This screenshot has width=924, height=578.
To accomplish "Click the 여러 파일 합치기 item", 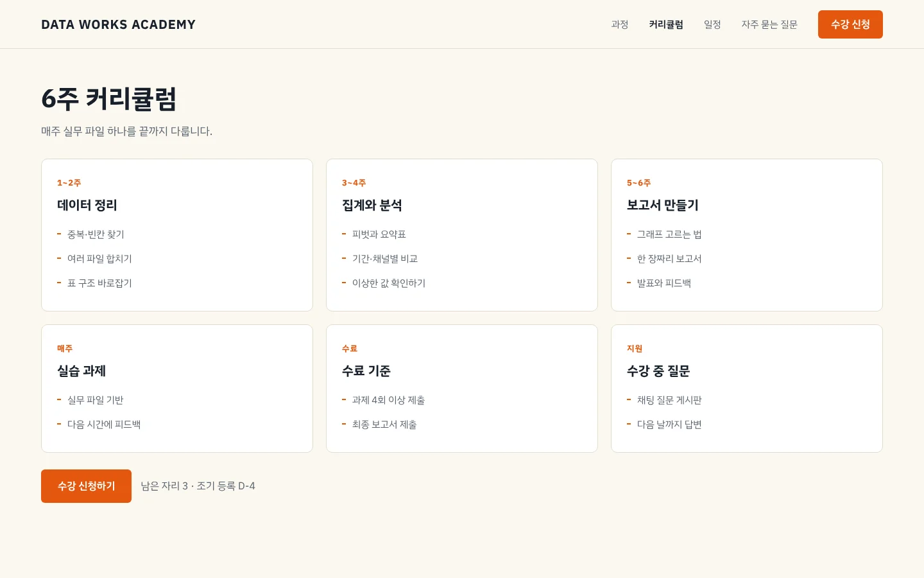I will click(99, 259).
